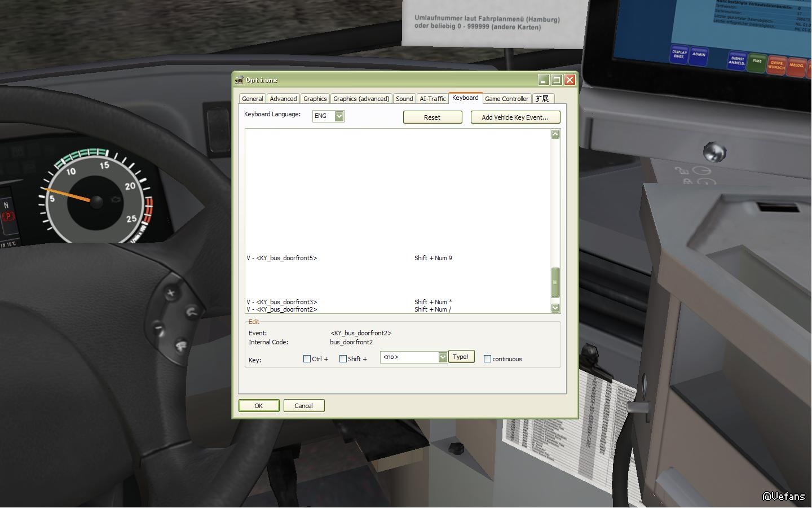
Task: Tap the phone hang-up button on steering wheel
Action: click(x=181, y=345)
